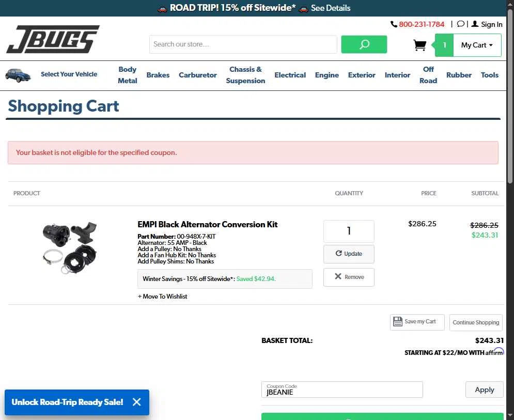Click the user icon beside Sign In

[x=475, y=24]
